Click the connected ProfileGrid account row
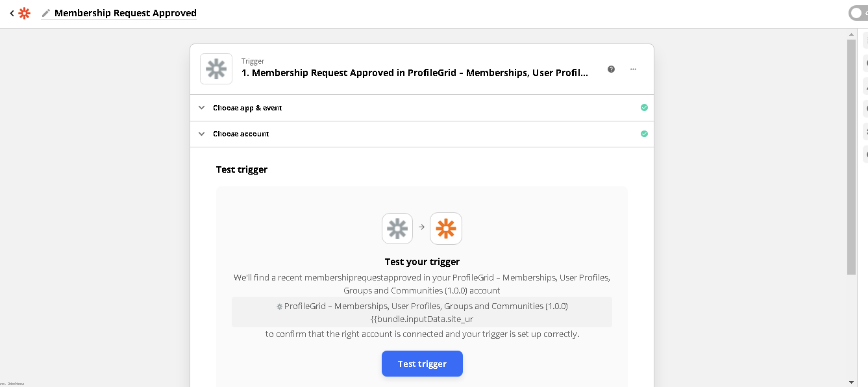The width and height of the screenshot is (868, 387). [422, 312]
